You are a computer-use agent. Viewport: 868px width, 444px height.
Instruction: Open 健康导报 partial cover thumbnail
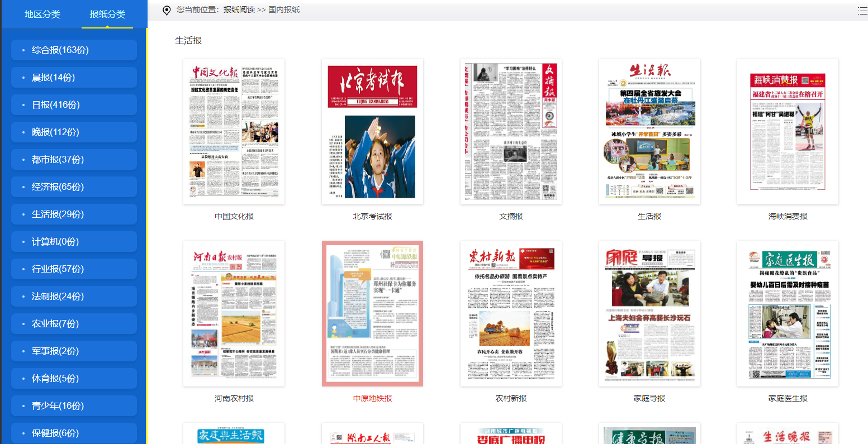649,433
